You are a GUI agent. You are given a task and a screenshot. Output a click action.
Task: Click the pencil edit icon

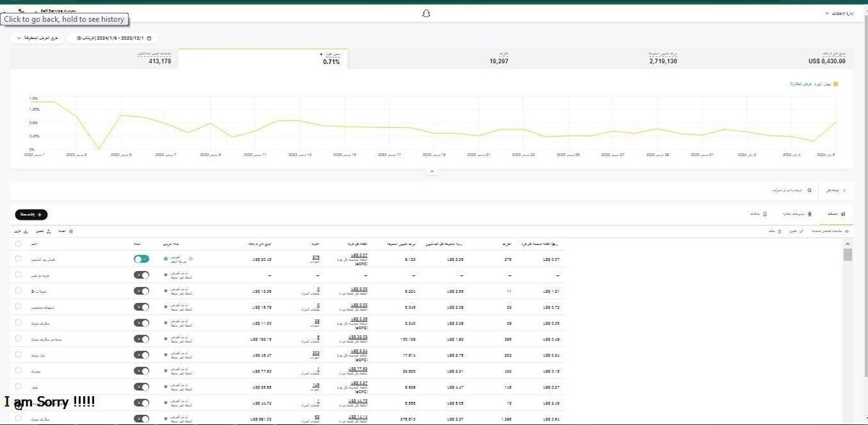pos(800,231)
